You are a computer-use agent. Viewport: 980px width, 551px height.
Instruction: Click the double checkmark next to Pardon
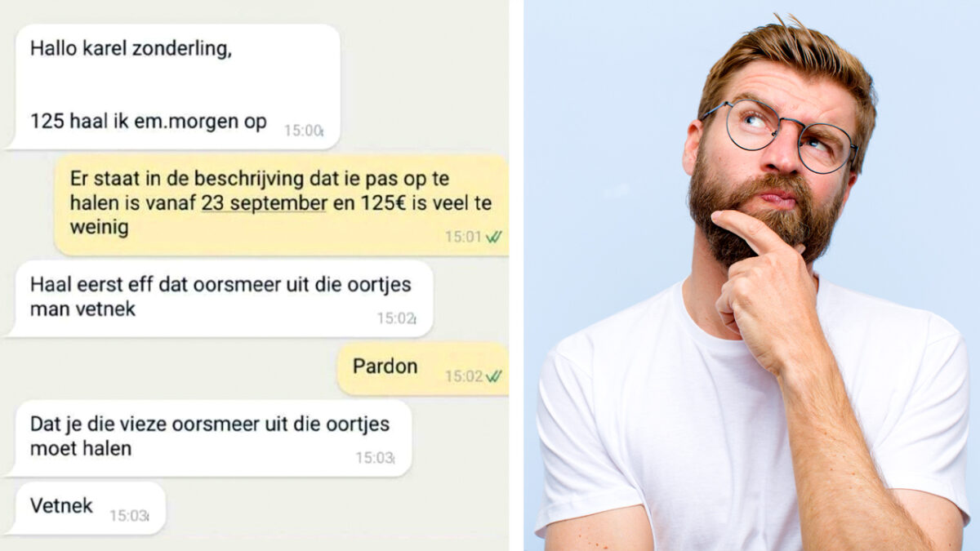click(x=494, y=376)
